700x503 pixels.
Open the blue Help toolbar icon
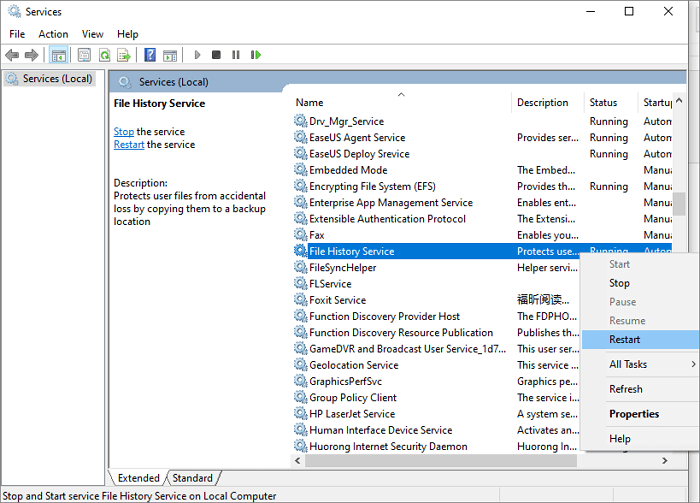pyautogui.click(x=150, y=55)
